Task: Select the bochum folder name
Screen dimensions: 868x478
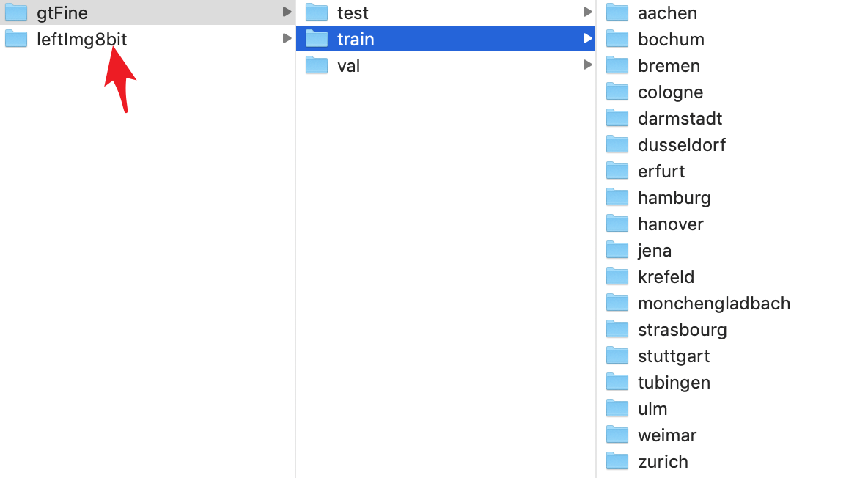Action: (671, 39)
